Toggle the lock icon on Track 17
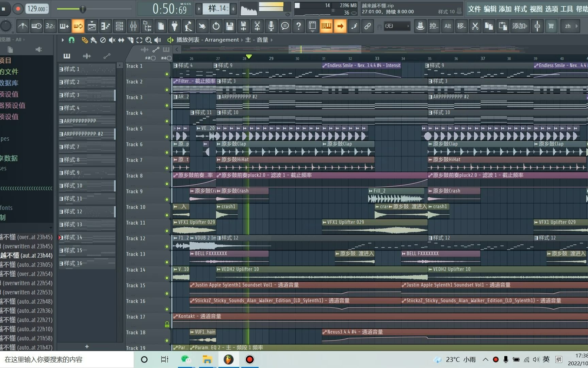588x368 pixels. [167, 324]
